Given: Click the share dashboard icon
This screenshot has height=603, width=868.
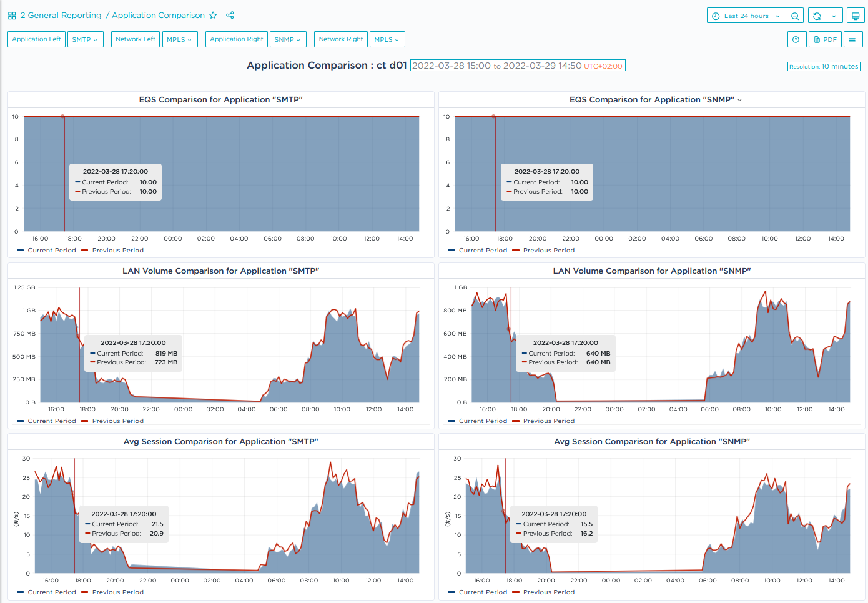Looking at the screenshot, I should (x=230, y=16).
